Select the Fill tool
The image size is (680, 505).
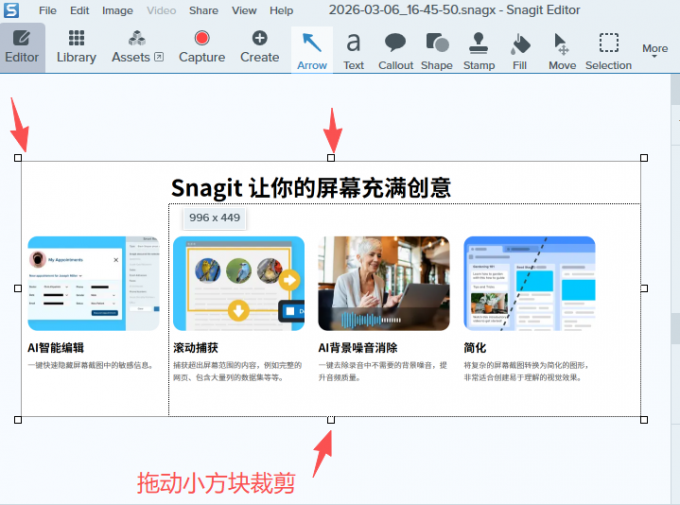point(520,51)
